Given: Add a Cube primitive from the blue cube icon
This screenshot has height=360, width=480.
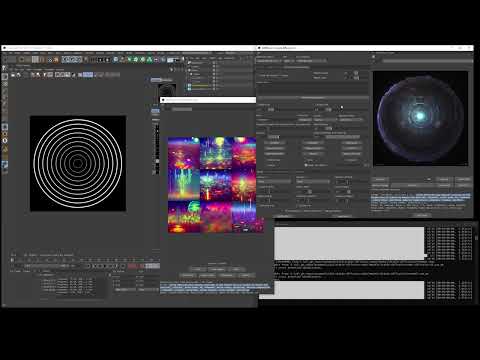Looking at the screenshot, I should (x=116, y=60).
